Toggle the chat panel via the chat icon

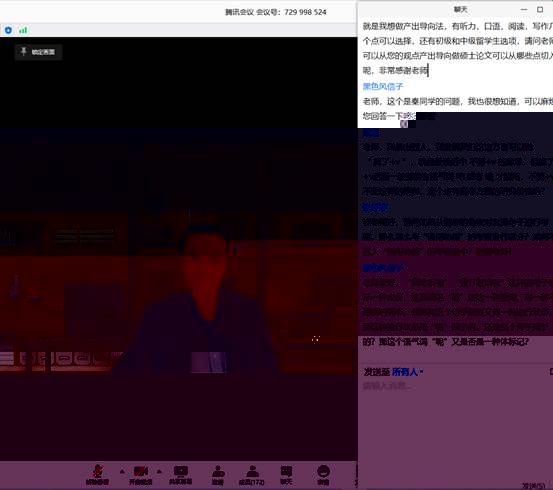coord(286,474)
